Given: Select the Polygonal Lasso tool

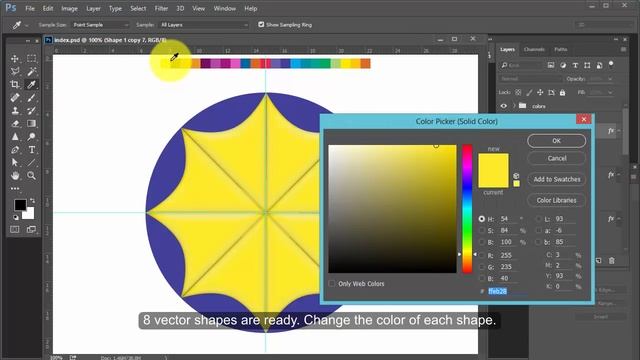Looking at the screenshot, I should pyautogui.click(x=15, y=72).
